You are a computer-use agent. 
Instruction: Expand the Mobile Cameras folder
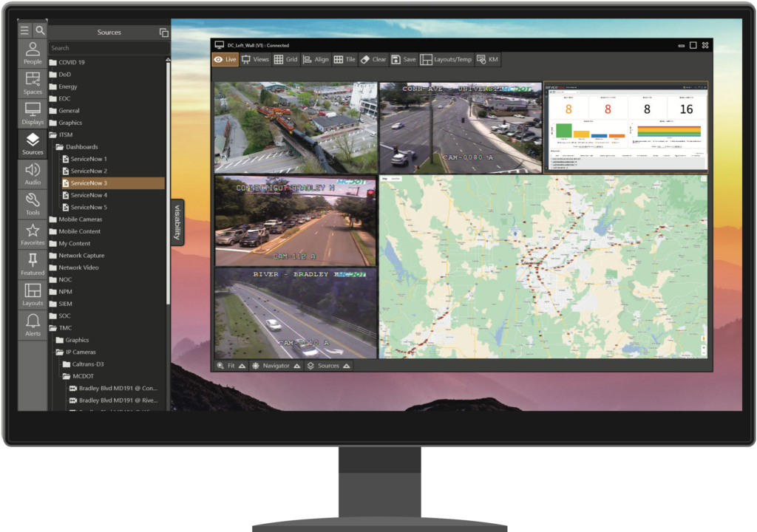(55, 219)
